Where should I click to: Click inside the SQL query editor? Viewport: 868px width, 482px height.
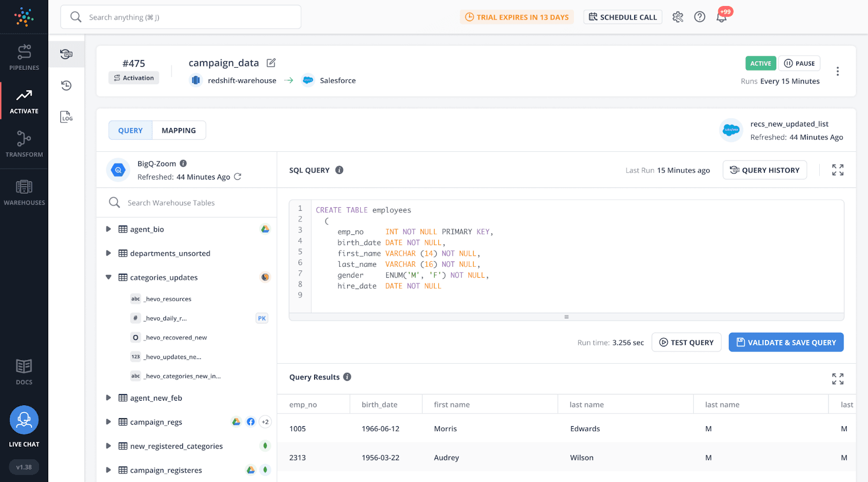click(577, 256)
